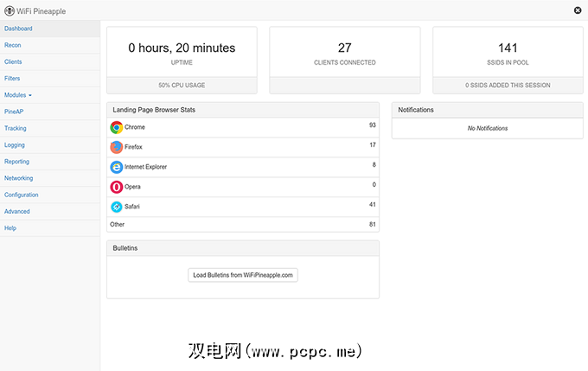Load Bulletins from WiFiPineapple.com

(243, 275)
